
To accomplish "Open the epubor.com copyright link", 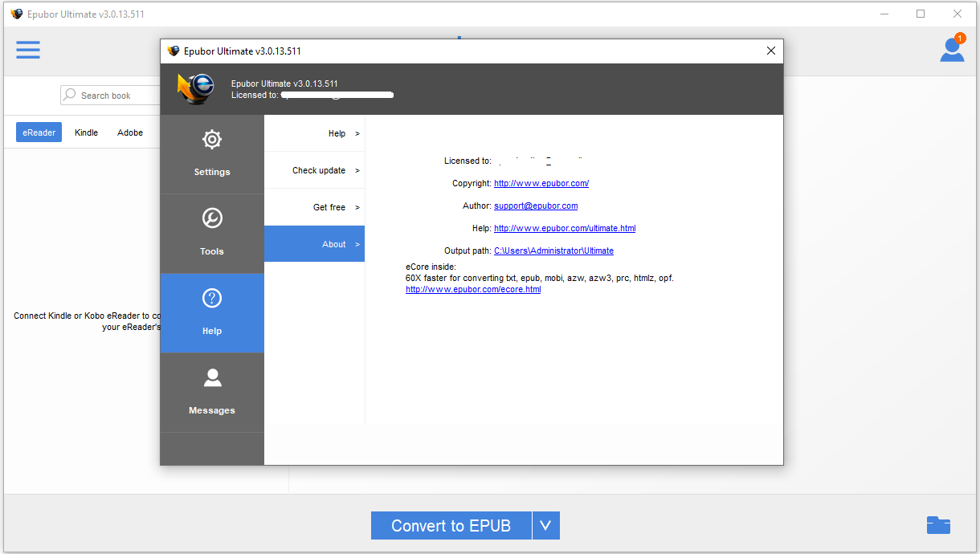I will 541,183.
